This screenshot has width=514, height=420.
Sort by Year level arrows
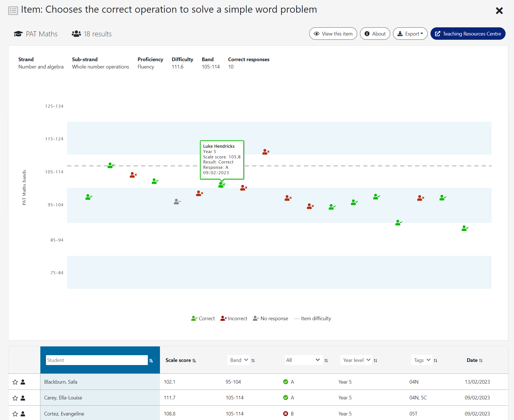tap(375, 361)
